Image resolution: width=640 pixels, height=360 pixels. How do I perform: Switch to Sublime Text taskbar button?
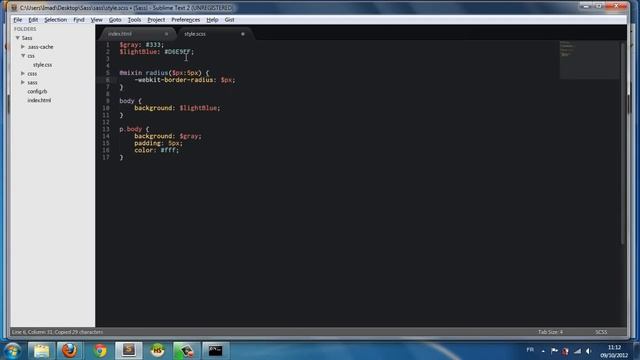point(129,351)
